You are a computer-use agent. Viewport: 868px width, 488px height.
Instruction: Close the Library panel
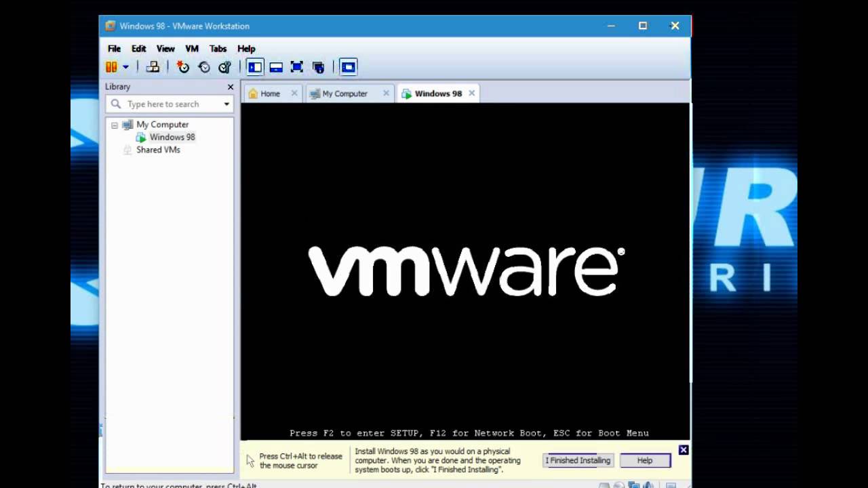click(231, 87)
